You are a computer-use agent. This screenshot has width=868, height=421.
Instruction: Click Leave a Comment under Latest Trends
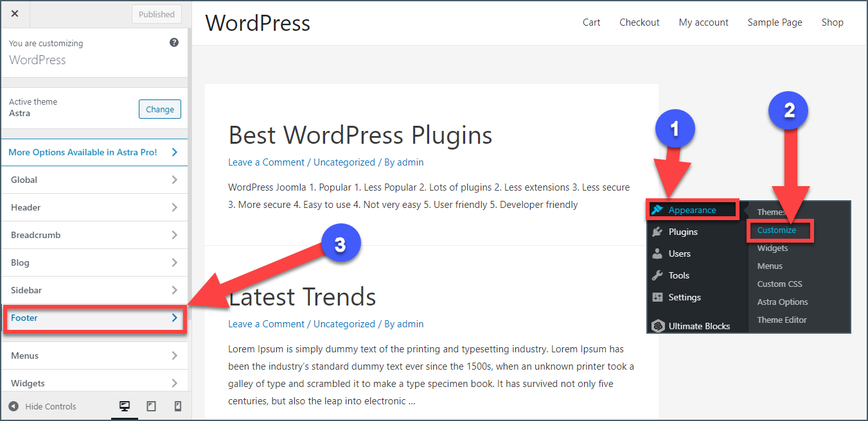[267, 324]
